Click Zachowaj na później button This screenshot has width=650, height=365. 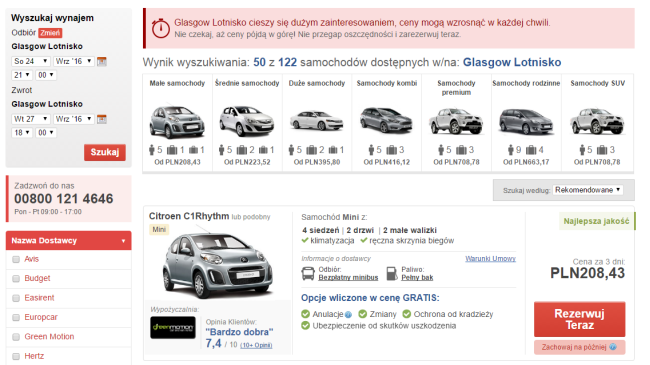[580, 347]
